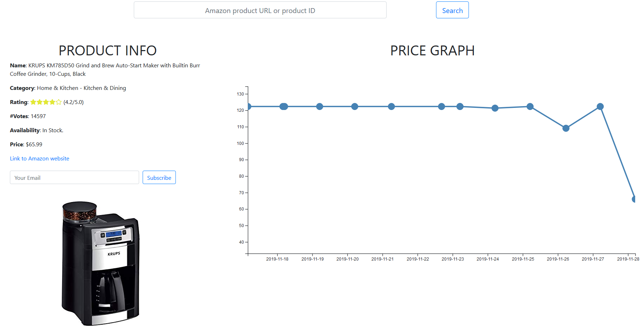The image size is (644, 330).
Task: Click the Subscribe button
Action: tap(159, 178)
